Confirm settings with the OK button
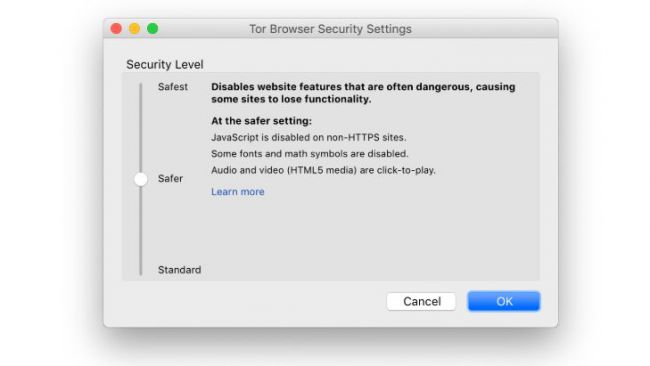This screenshot has width=650, height=366. coord(504,301)
